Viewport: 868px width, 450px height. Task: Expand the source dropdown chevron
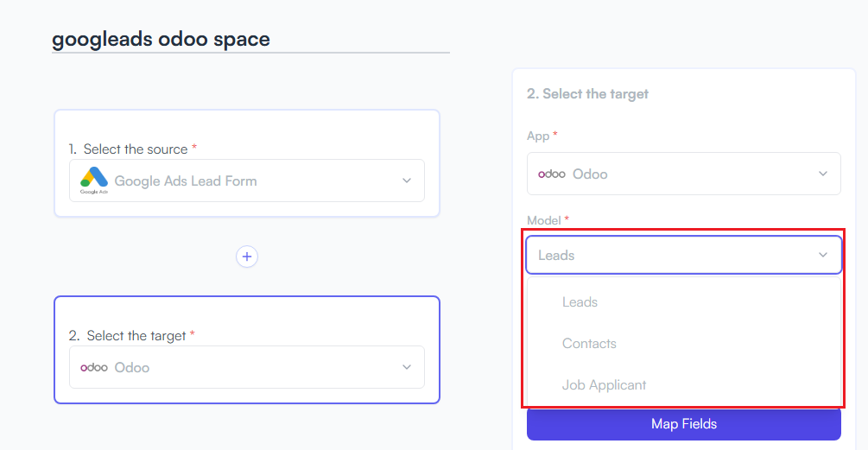pos(407,181)
